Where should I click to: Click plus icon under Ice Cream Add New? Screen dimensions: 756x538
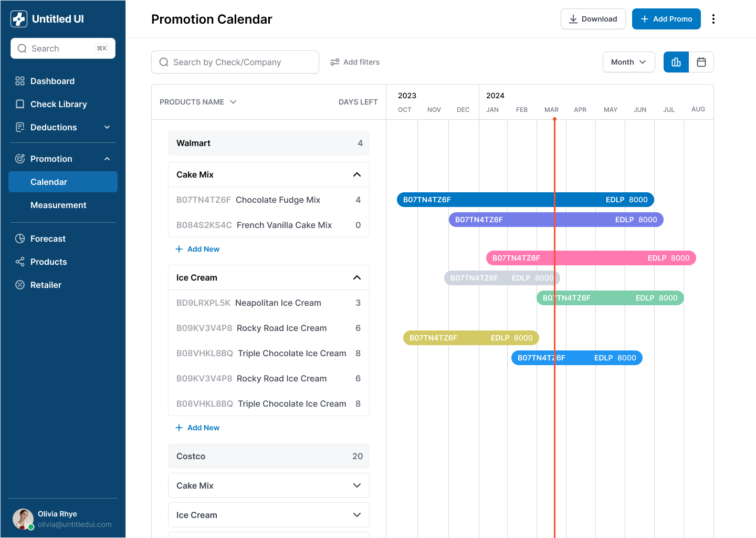(x=179, y=428)
